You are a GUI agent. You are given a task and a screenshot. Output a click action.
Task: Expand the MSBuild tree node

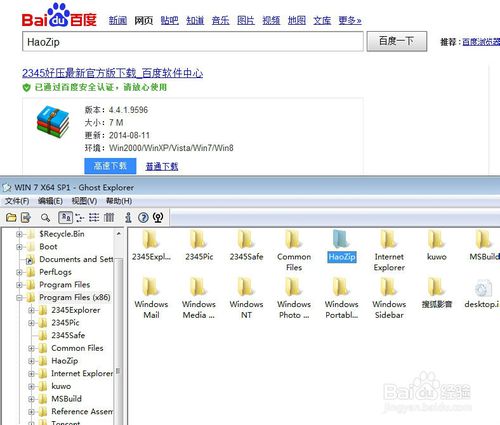[x=31, y=399]
